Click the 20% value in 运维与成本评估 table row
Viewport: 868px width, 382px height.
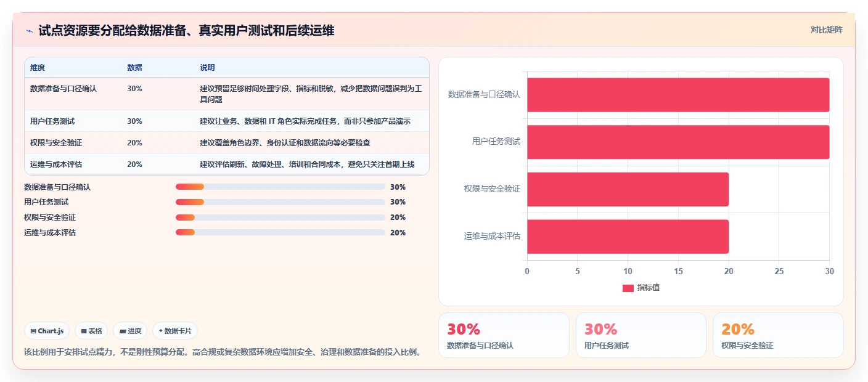click(x=134, y=165)
